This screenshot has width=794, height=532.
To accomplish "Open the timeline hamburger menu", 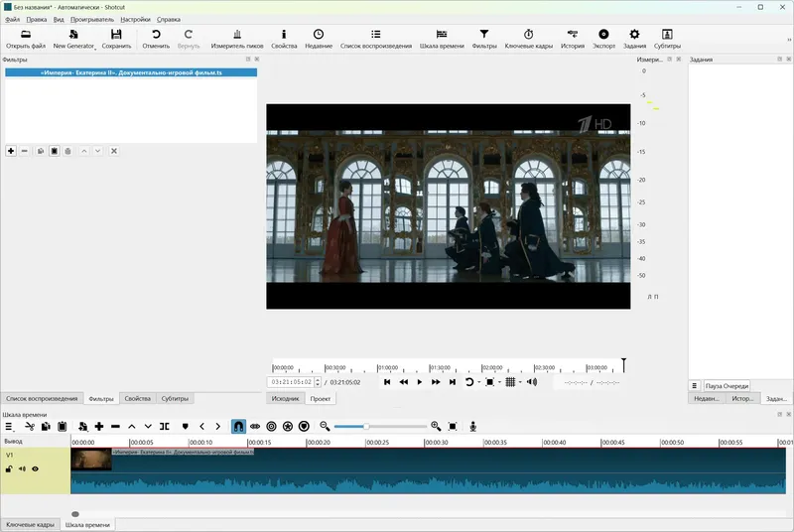I will pyautogui.click(x=9, y=426).
